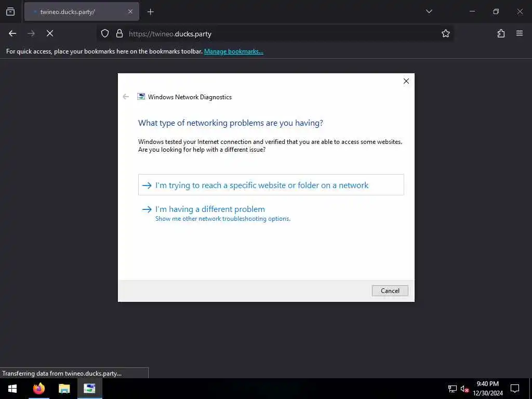The height and width of the screenshot is (399, 532).
Task: Close the Network Diagnostics dialog
Action: tap(406, 81)
